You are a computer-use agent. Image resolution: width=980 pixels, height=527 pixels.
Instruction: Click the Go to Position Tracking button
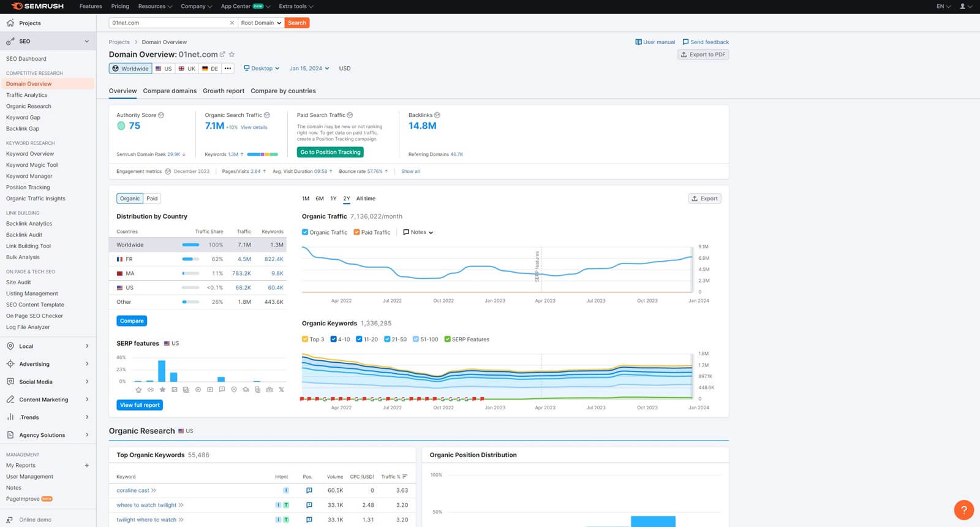[330, 152]
